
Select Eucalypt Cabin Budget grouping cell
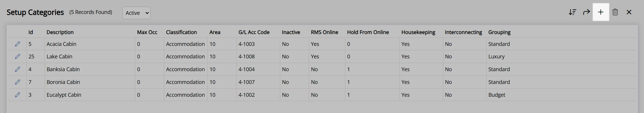[561, 95]
